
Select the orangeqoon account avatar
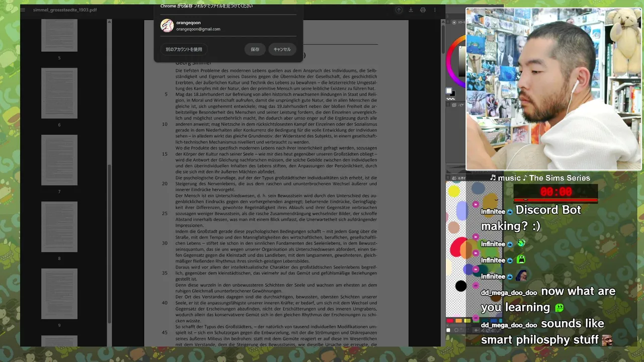167,26
